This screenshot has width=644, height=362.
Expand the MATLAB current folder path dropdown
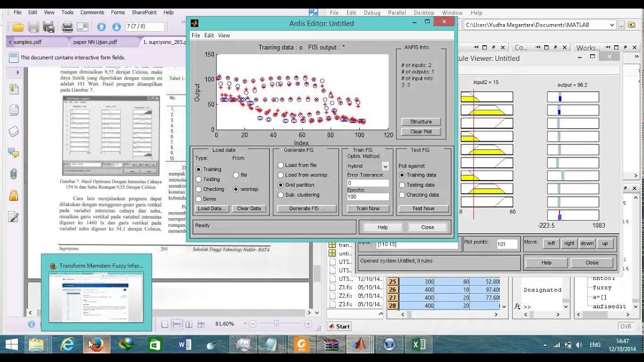click(612, 25)
